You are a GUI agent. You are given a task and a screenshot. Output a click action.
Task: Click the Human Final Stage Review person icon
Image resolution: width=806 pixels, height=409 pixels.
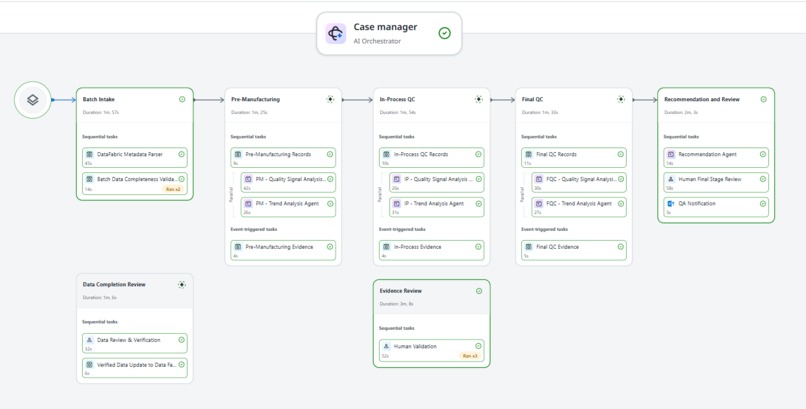671,179
